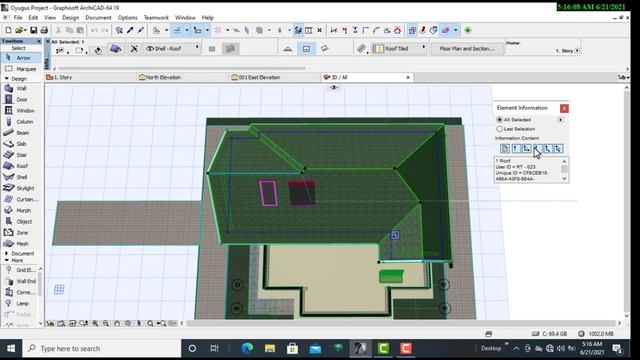Switch to 1. Story tab
This screenshot has width=640, height=360.
(x=90, y=77)
